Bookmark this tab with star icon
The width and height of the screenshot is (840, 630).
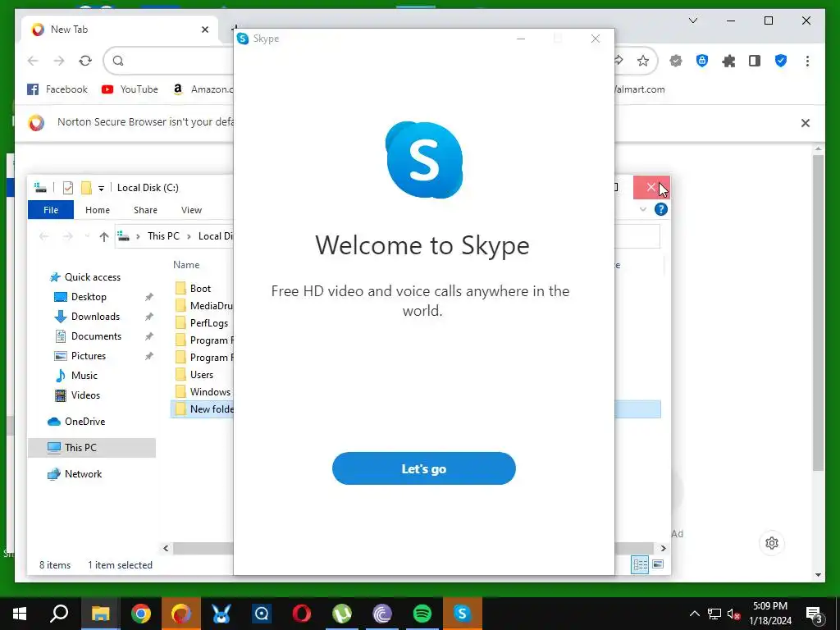click(x=643, y=61)
